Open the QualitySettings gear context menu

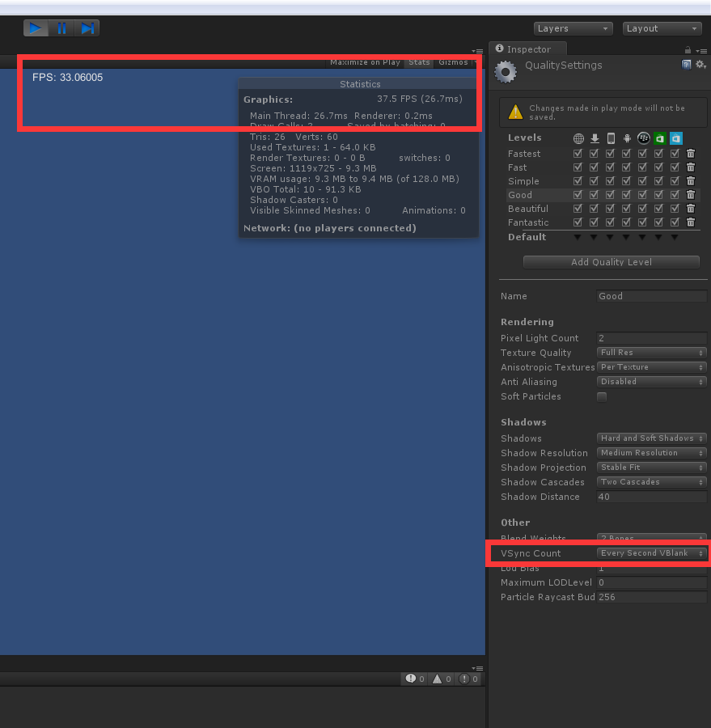click(x=700, y=65)
